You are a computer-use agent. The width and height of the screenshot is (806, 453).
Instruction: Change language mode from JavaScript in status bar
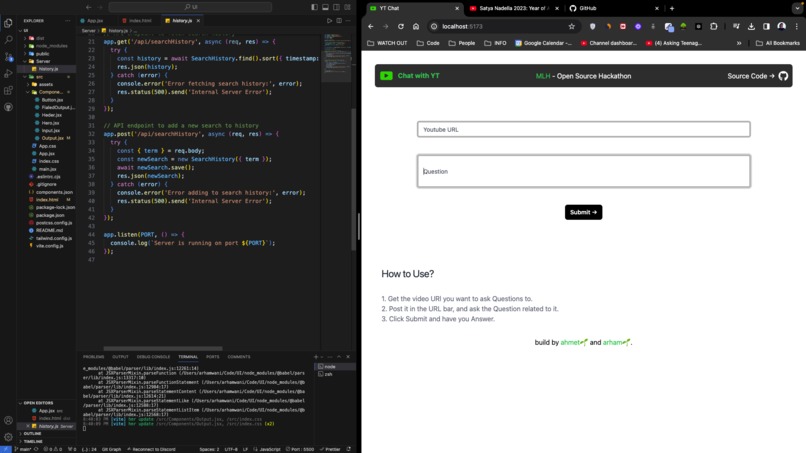tap(268, 449)
